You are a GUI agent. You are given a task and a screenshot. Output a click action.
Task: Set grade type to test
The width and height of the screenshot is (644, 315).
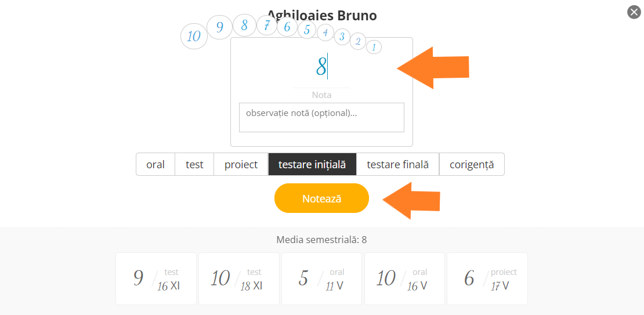click(195, 164)
